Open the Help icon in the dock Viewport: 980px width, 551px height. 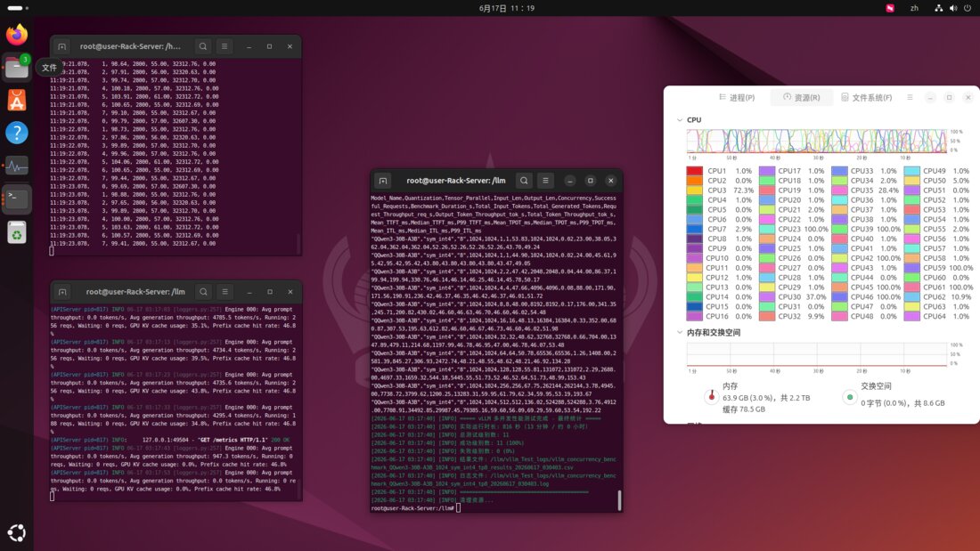tap(17, 133)
